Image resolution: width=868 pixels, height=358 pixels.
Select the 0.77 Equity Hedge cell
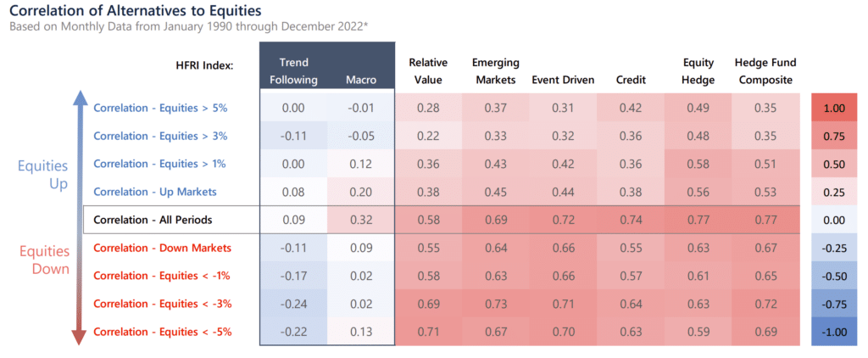(x=698, y=220)
